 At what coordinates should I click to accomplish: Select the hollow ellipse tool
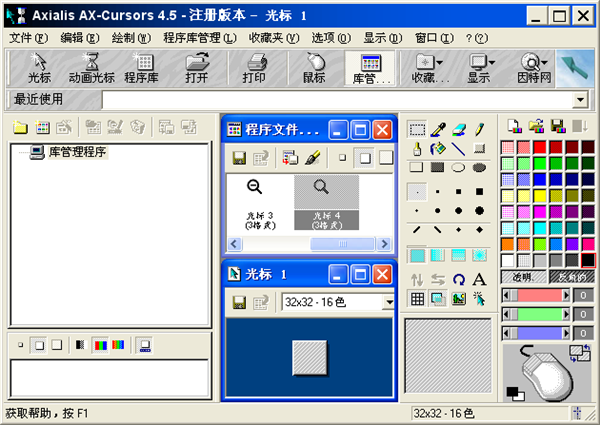pos(458,167)
